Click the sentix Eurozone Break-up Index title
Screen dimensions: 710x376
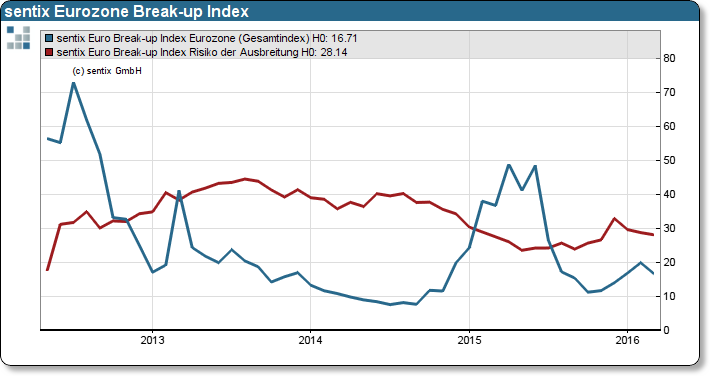[x=127, y=11]
